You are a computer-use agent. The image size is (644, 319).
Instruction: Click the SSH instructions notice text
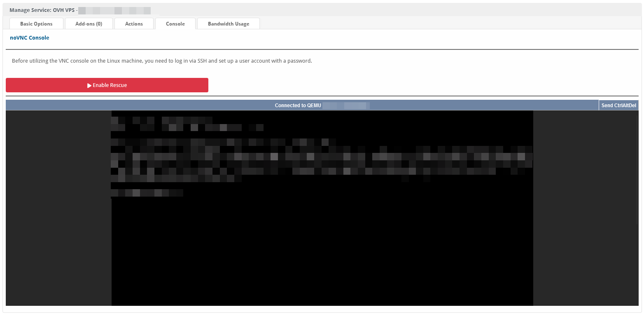162,61
